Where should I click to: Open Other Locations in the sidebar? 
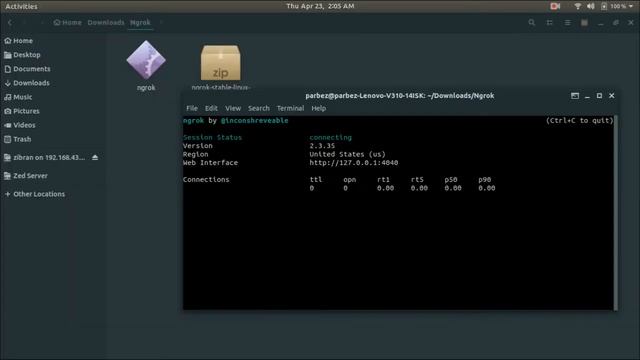(x=35, y=194)
